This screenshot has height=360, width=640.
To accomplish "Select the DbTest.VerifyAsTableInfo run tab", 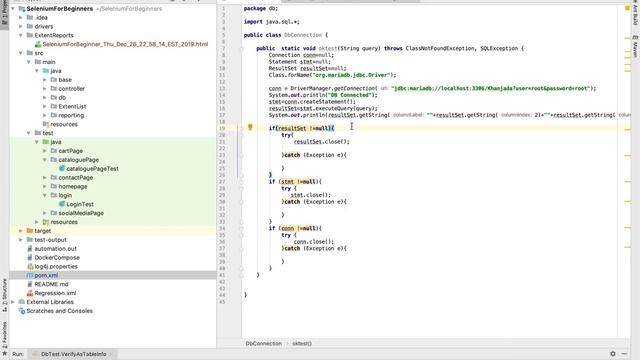I will click(73, 354).
